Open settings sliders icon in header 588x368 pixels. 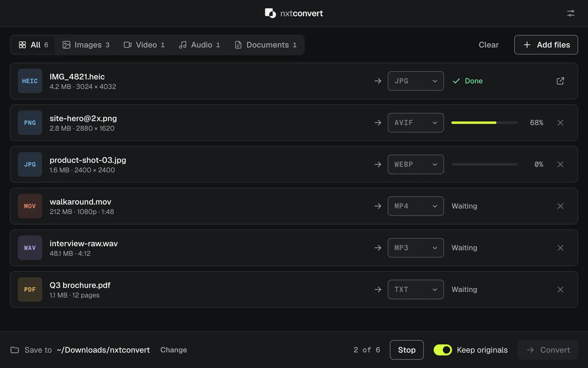pyautogui.click(x=570, y=13)
